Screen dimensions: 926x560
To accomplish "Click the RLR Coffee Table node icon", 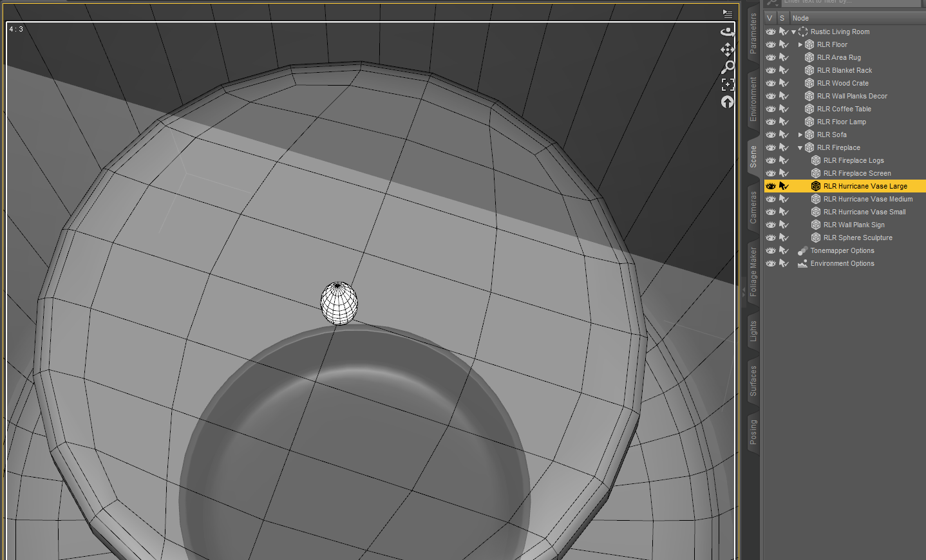I will point(809,109).
